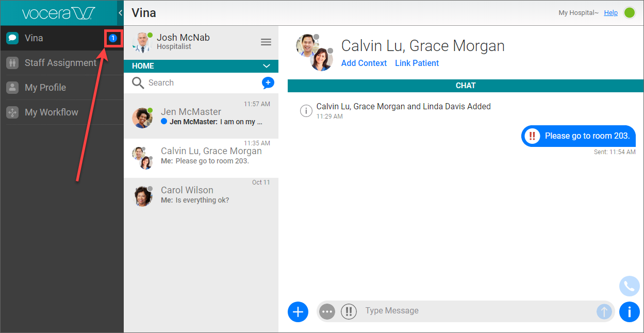Viewport: 644px width, 333px height.
Task: Open Jen McMaster conversation
Action: pos(201,116)
